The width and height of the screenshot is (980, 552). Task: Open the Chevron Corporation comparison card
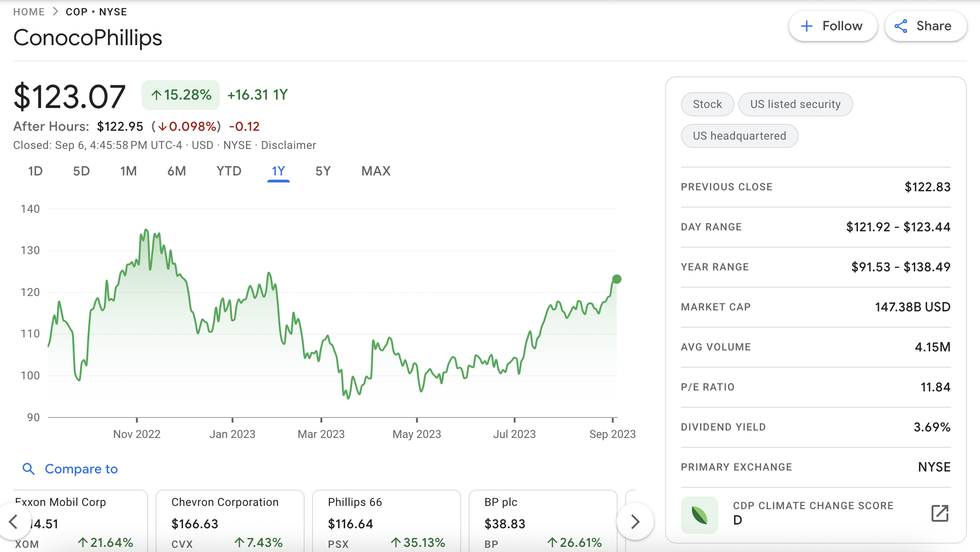pyautogui.click(x=230, y=521)
